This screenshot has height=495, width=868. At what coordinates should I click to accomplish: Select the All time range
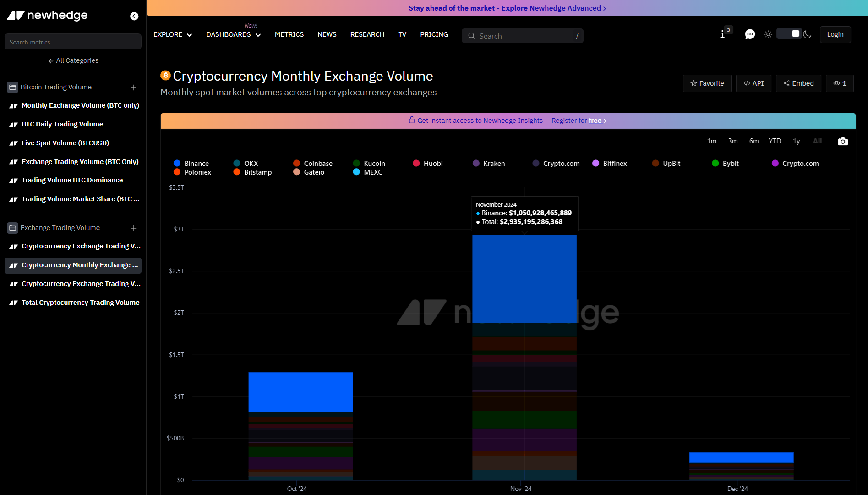817,141
